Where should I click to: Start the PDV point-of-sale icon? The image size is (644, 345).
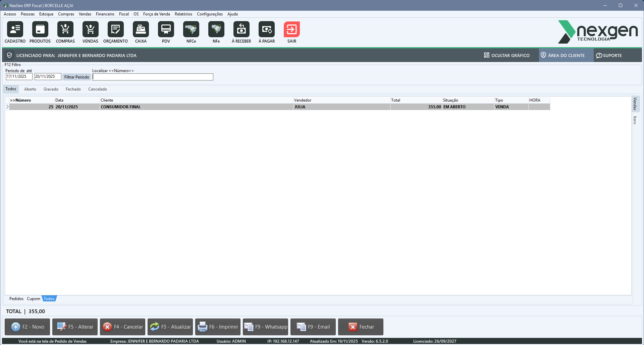166,30
